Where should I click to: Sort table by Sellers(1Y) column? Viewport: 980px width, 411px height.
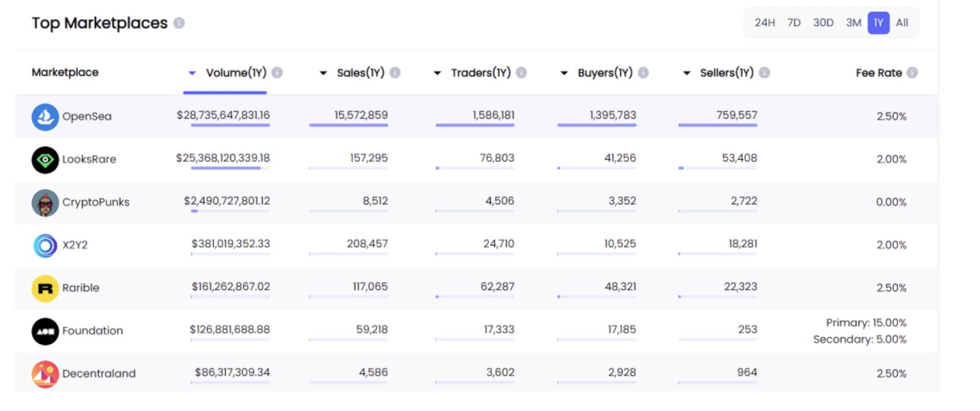[726, 73]
